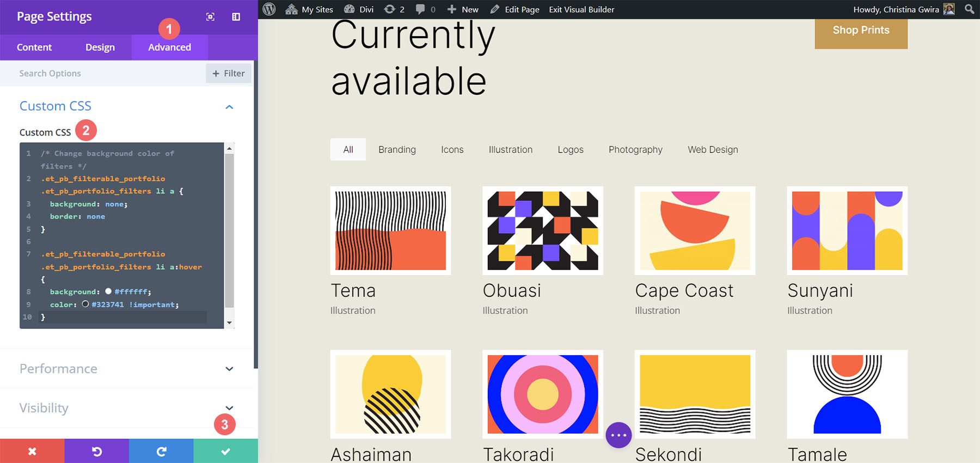This screenshot has height=463, width=980.
Task: Click the code editor scroll up arrow
Action: point(229,148)
